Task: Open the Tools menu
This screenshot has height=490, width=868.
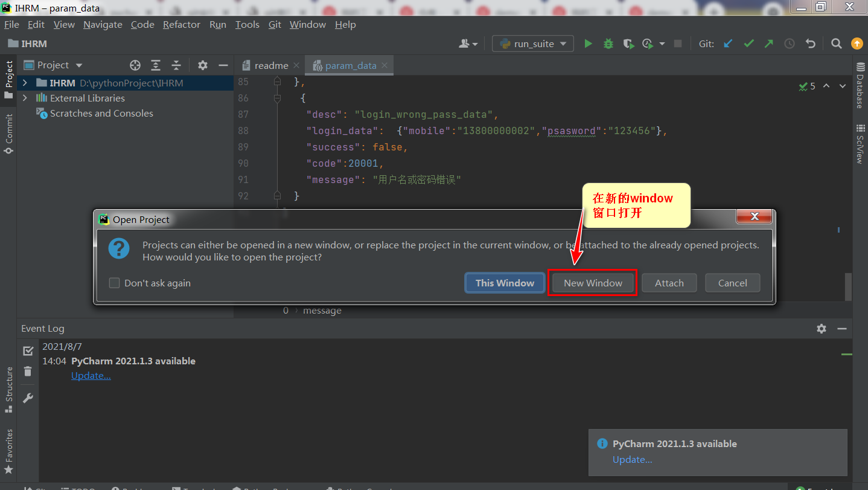Action: pyautogui.click(x=247, y=24)
